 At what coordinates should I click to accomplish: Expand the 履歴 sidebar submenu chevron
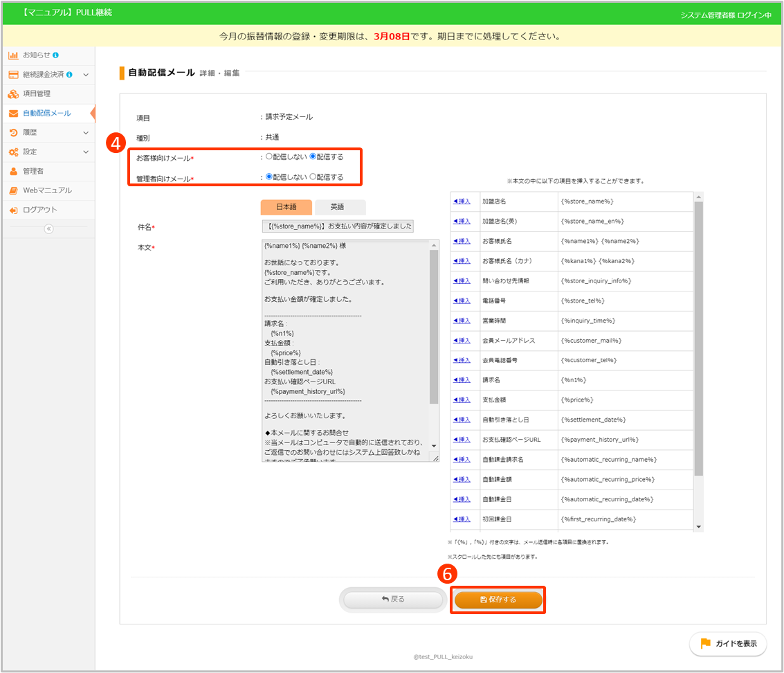tap(86, 132)
